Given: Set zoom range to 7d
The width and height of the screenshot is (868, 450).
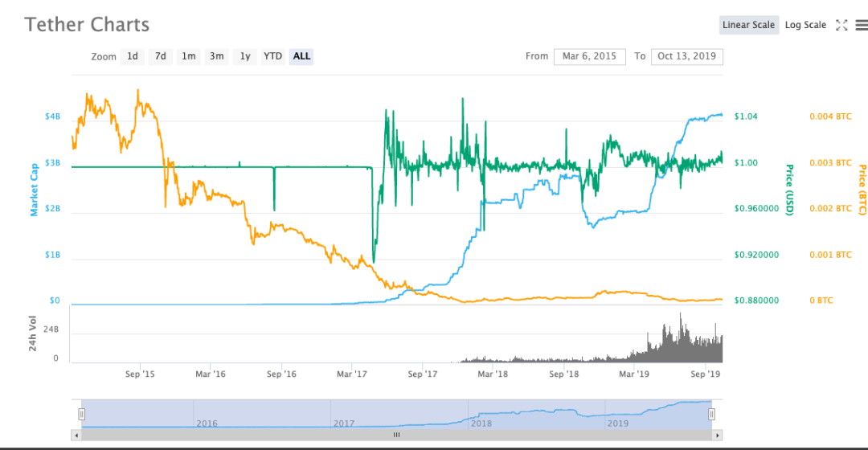Looking at the screenshot, I should (x=161, y=56).
